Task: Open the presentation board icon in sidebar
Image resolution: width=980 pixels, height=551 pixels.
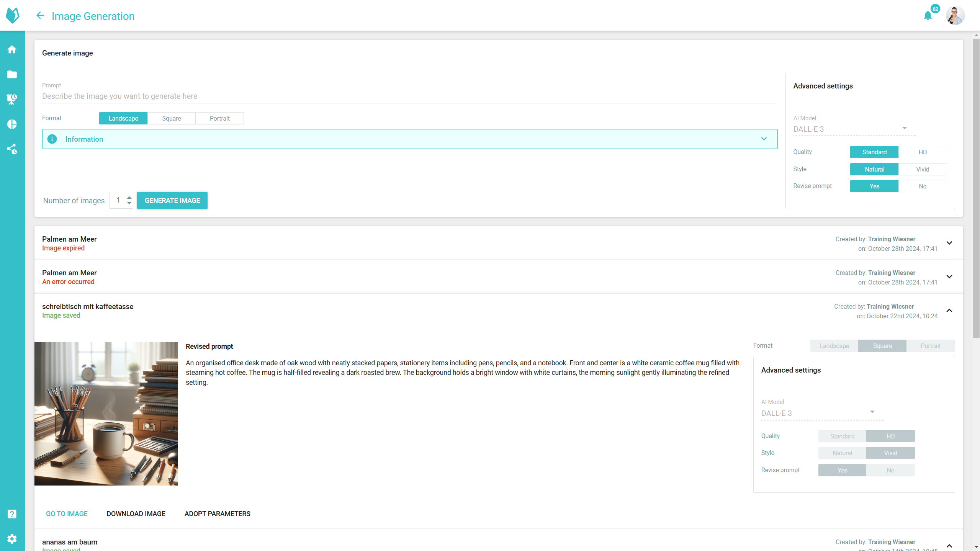Action: pyautogui.click(x=12, y=99)
